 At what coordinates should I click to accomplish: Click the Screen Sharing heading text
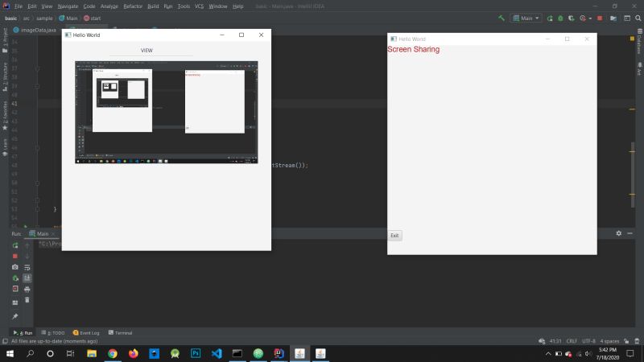coord(413,49)
